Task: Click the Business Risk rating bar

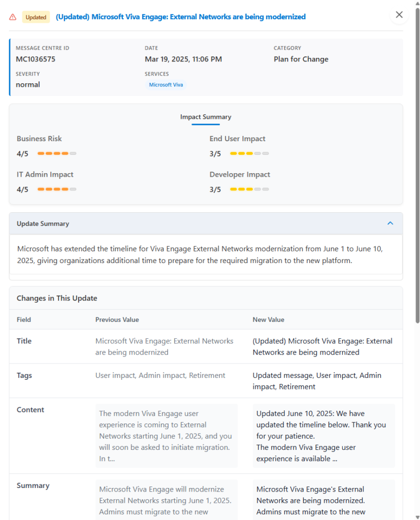Action: [57, 153]
